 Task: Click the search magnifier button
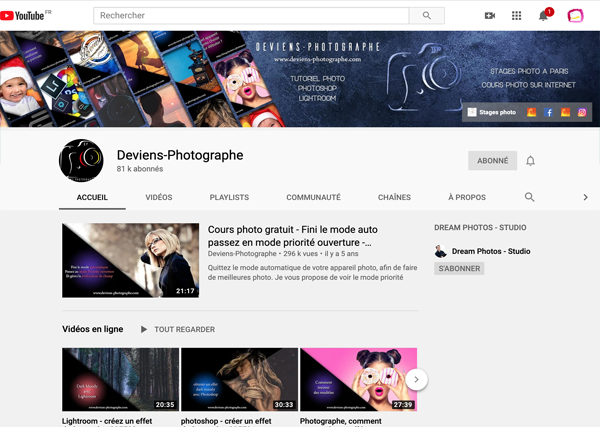[x=427, y=15]
